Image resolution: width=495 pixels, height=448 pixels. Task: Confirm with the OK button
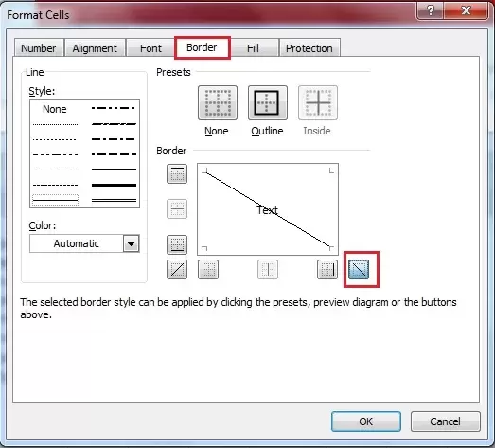(x=366, y=421)
